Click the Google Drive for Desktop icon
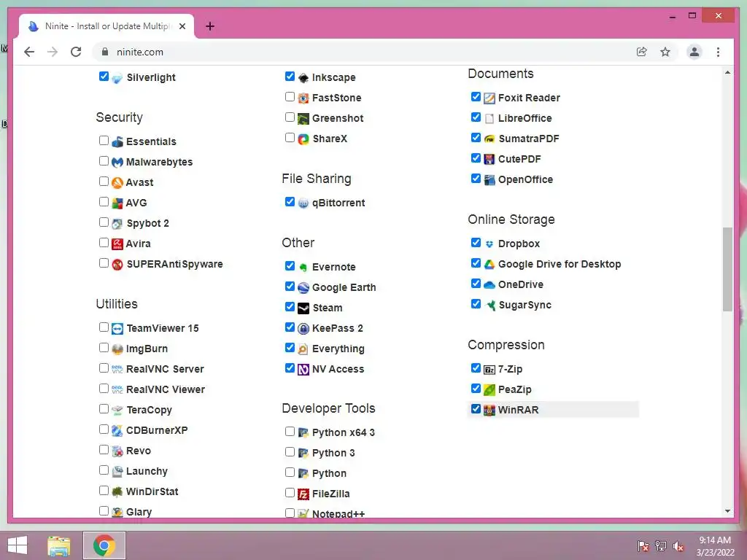The width and height of the screenshot is (747, 560). pyautogui.click(x=489, y=264)
